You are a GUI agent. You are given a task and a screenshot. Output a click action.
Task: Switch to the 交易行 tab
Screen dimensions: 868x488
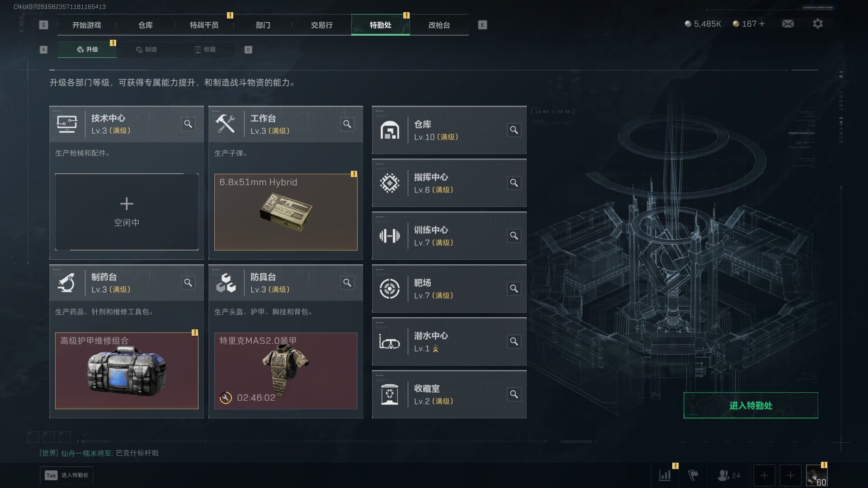point(321,25)
